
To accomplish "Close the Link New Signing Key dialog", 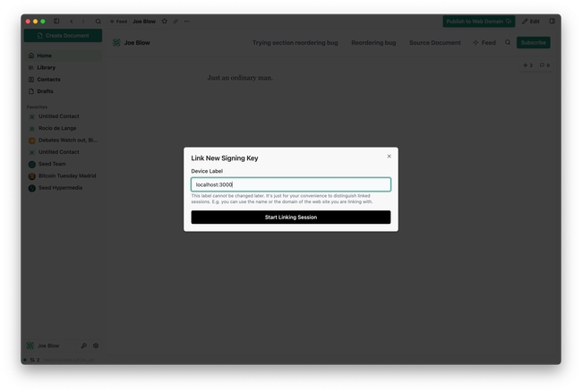I will 389,156.
